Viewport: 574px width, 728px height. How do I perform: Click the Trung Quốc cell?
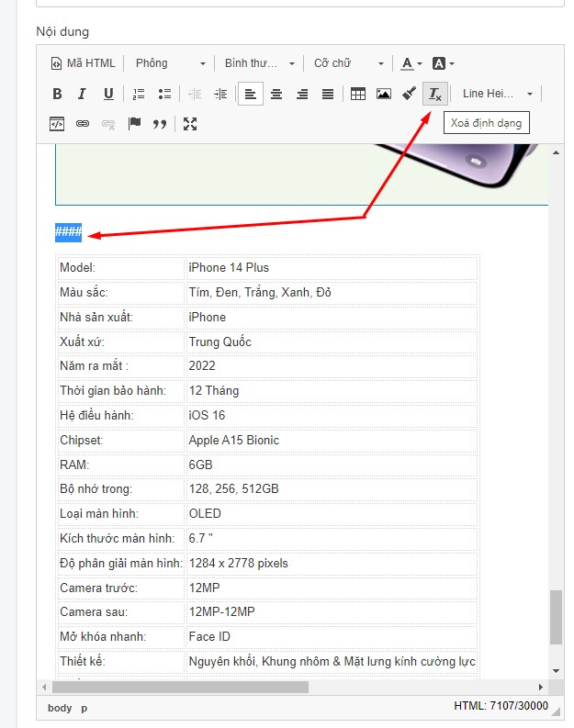(x=332, y=342)
